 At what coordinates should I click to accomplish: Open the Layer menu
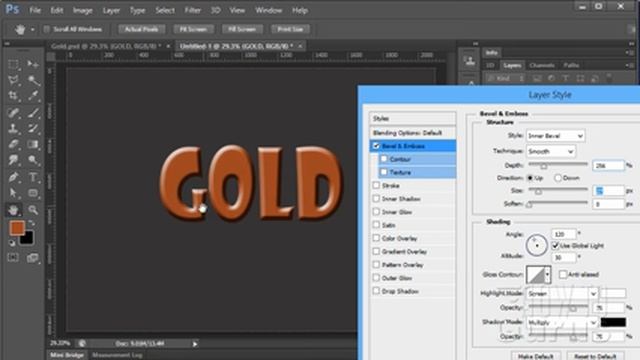point(111,10)
